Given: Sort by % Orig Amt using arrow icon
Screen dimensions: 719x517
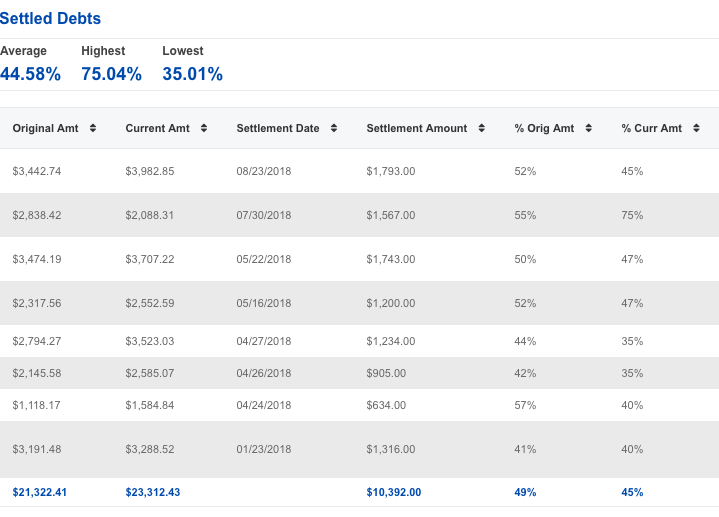Looking at the screenshot, I should (x=589, y=128).
